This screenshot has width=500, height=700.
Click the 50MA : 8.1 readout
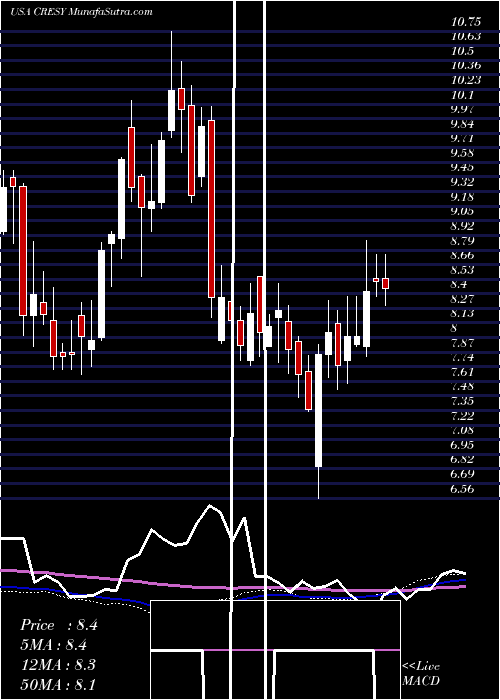coord(58,684)
